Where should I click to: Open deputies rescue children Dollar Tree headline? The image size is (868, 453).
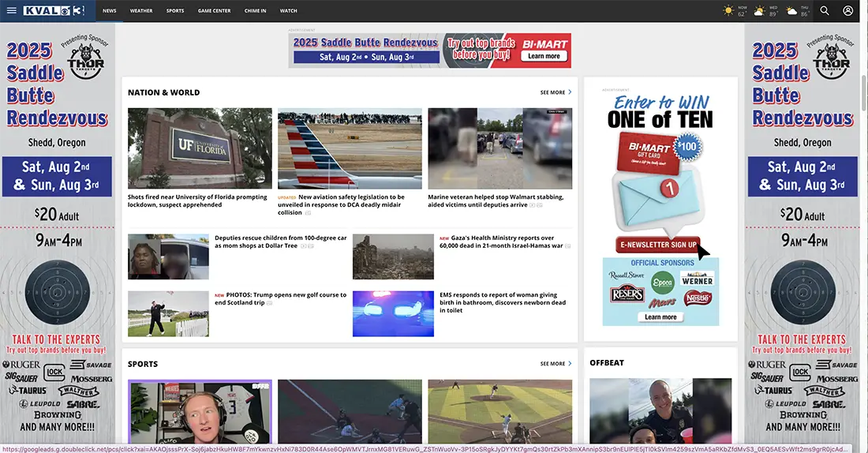coord(281,241)
